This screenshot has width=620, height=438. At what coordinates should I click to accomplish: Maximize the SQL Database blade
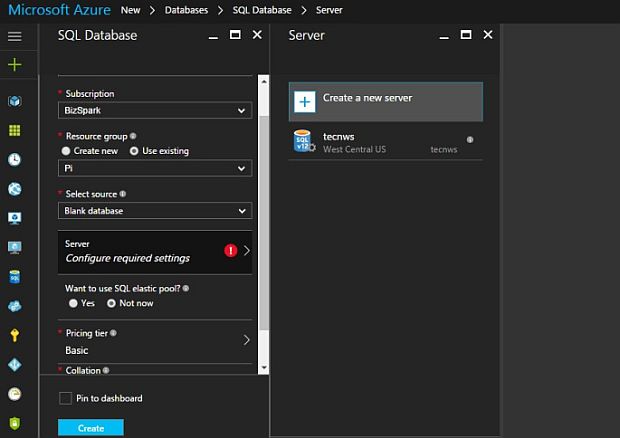coord(235,35)
